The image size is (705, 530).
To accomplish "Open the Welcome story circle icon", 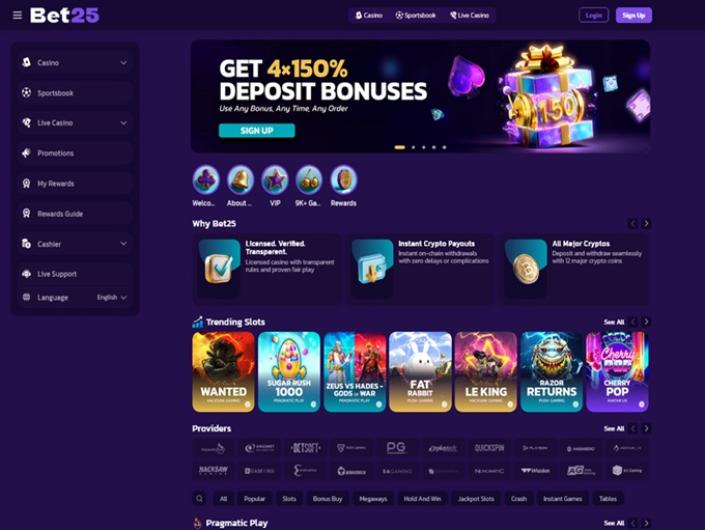I will [x=206, y=179].
